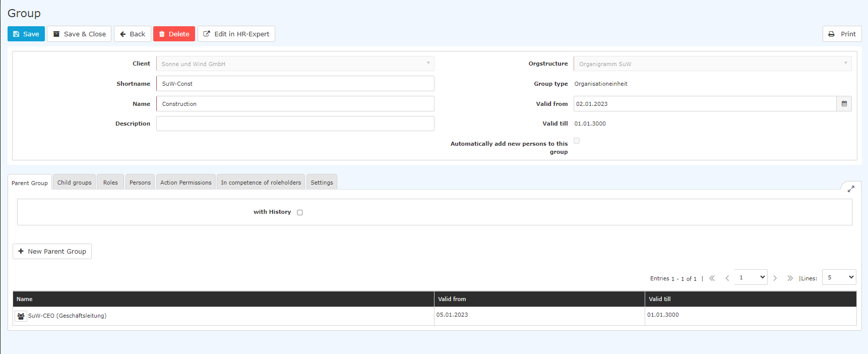Toggle automatically add new persons checkbox

577,141
